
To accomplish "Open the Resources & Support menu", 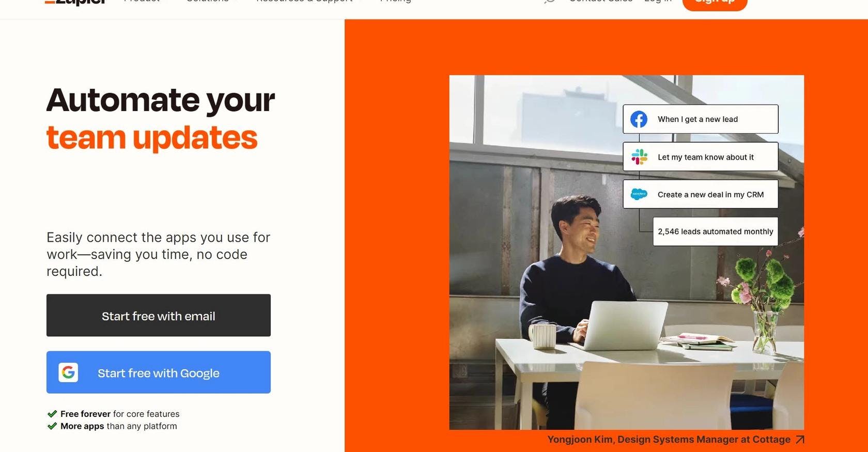I will click(x=309, y=1).
